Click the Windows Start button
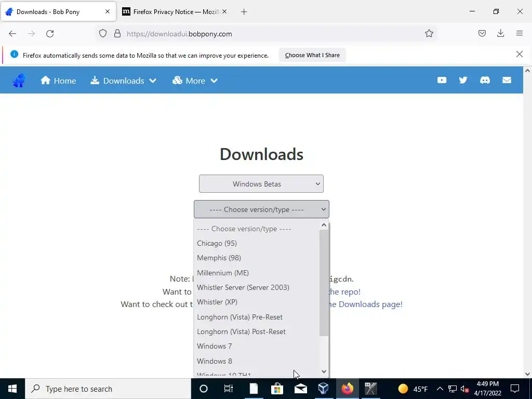Image resolution: width=532 pixels, height=399 pixels. pos(12,389)
